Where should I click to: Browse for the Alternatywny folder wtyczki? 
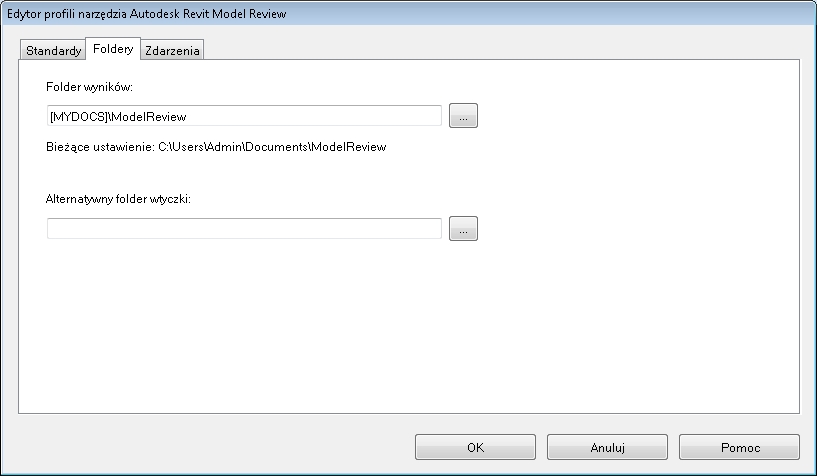click(463, 229)
